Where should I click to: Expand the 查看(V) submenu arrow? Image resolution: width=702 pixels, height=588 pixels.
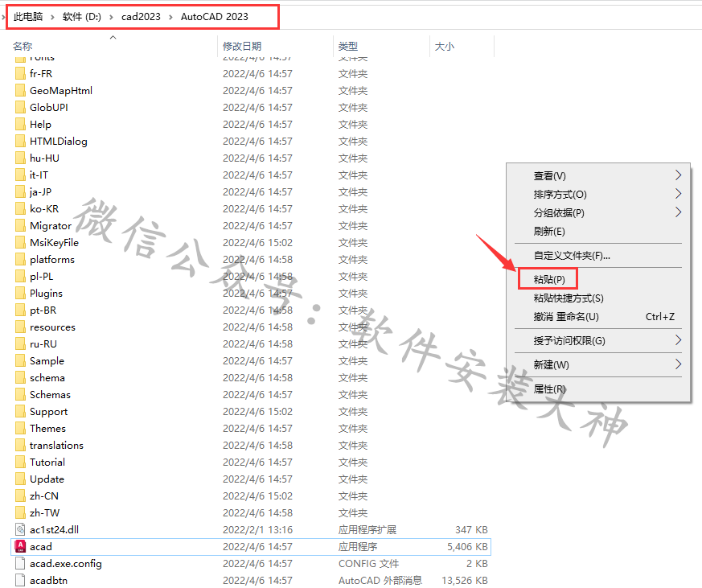tap(678, 175)
